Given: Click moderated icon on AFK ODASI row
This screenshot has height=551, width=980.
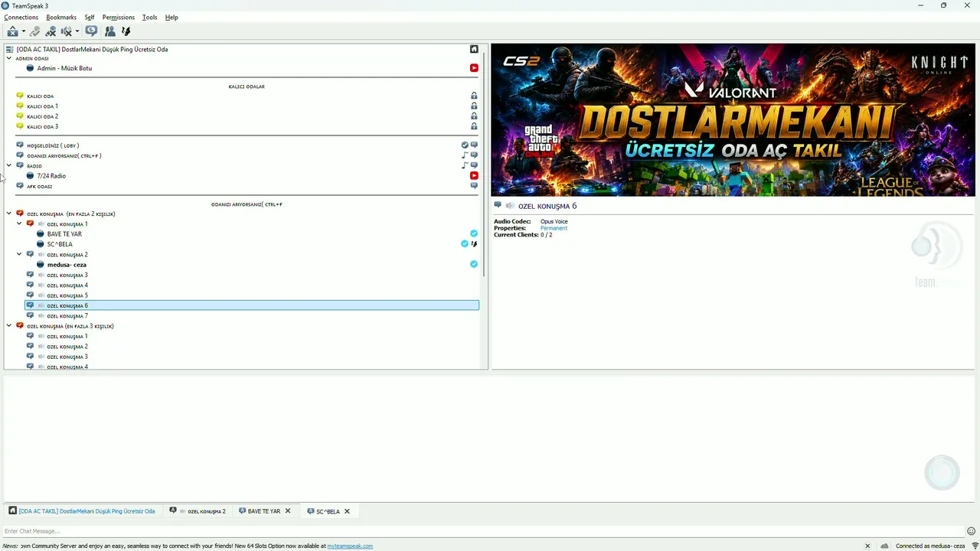Looking at the screenshot, I should (474, 186).
